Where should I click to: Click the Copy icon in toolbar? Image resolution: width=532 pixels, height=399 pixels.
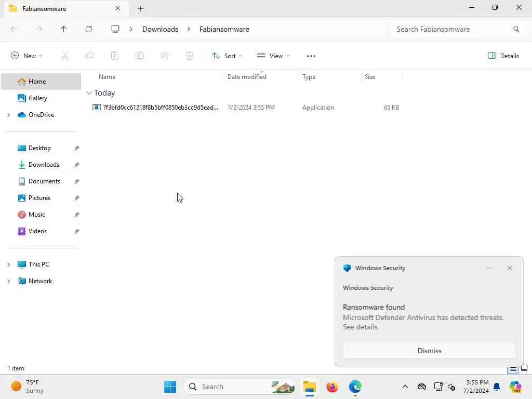click(90, 56)
